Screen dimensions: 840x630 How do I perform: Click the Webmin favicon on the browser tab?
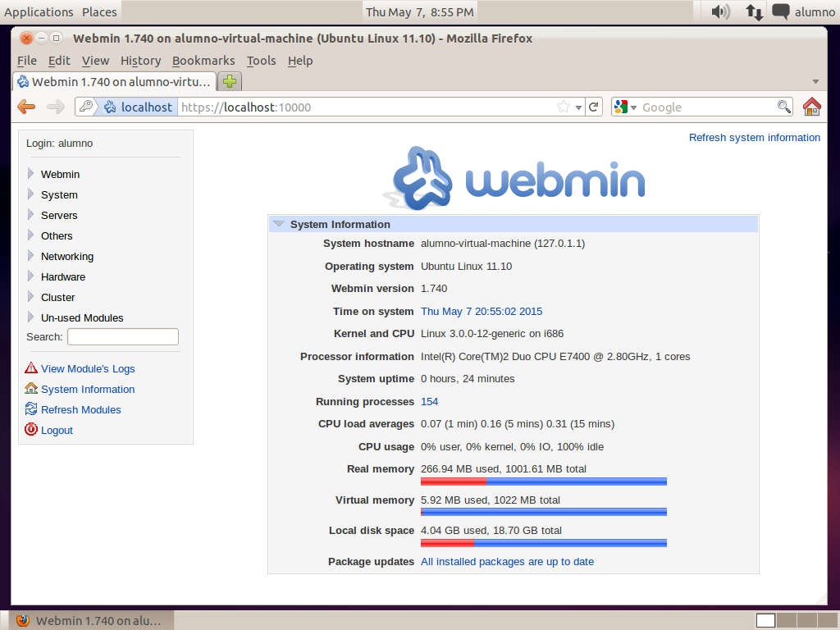23,81
